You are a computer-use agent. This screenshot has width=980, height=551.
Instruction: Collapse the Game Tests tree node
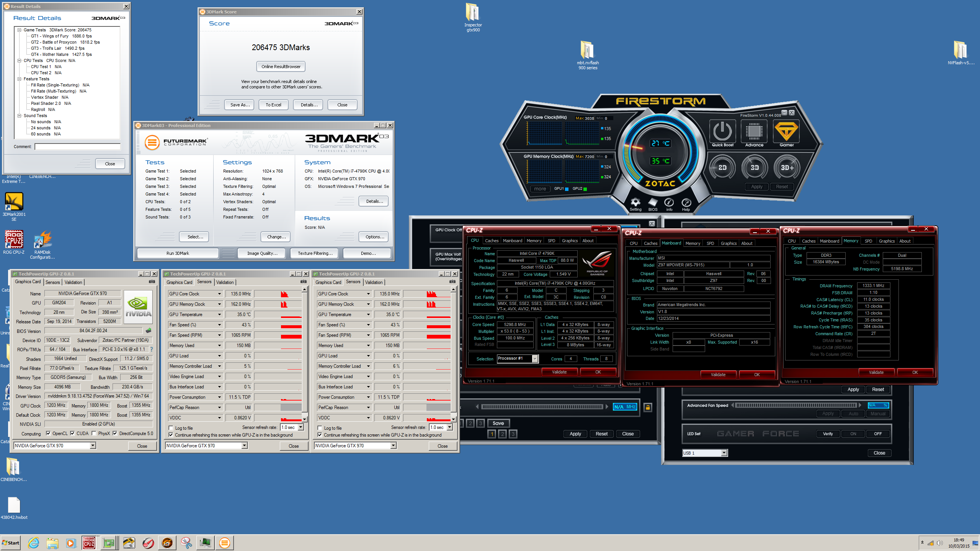(19, 30)
